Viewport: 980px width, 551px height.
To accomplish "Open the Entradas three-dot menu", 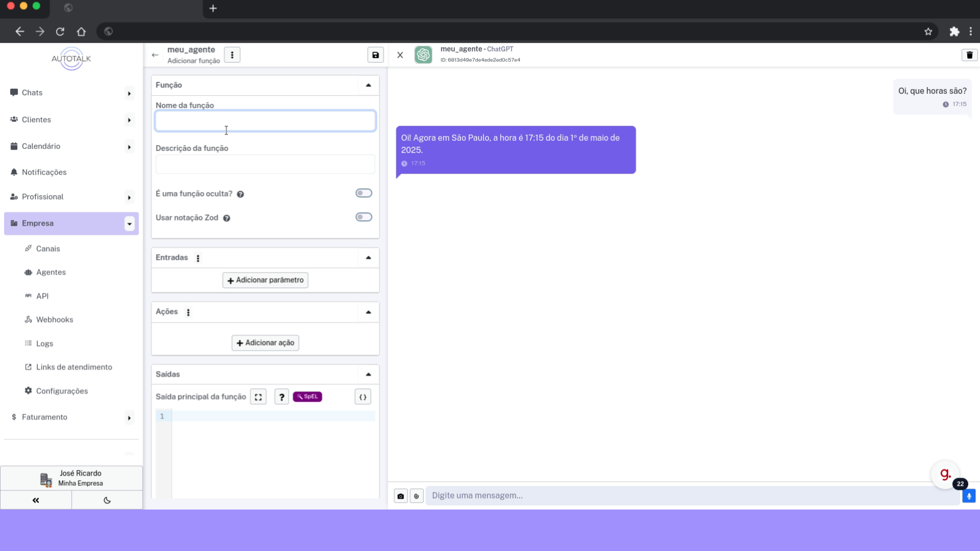I will point(198,258).
